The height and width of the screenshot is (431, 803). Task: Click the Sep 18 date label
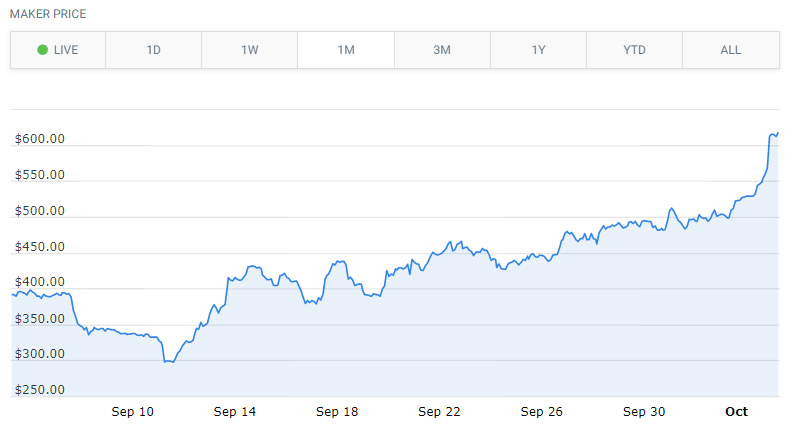tap(337, 412)
